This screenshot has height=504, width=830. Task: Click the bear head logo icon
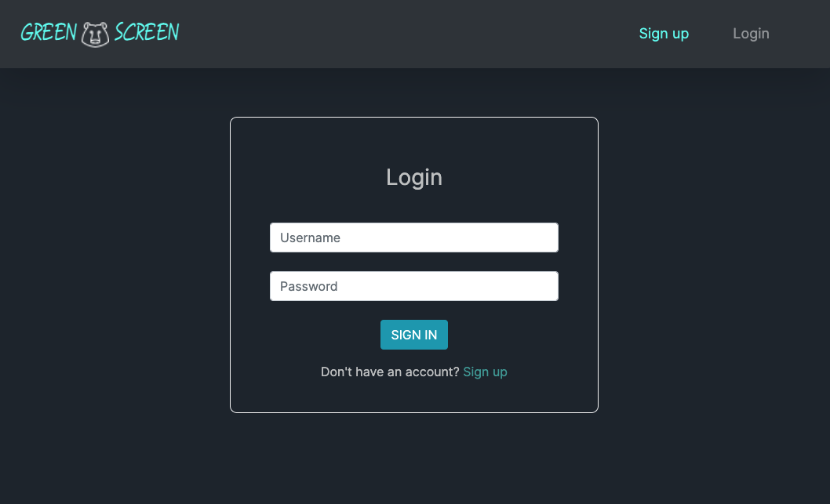[x=95, y=34]
